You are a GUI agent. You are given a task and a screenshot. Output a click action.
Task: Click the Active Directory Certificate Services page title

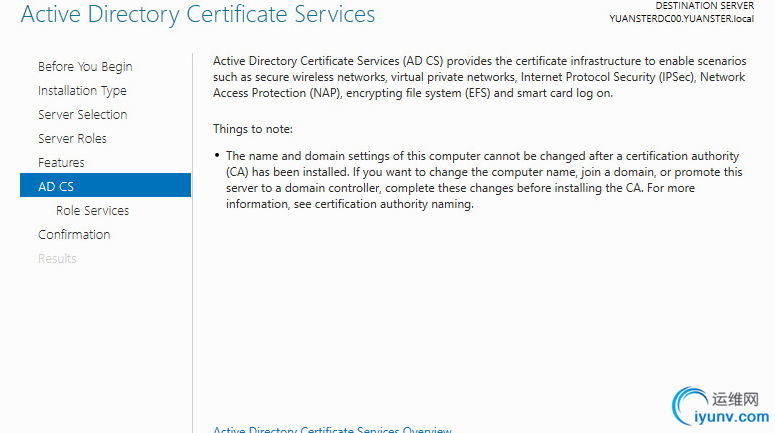(x=198, y=15)
